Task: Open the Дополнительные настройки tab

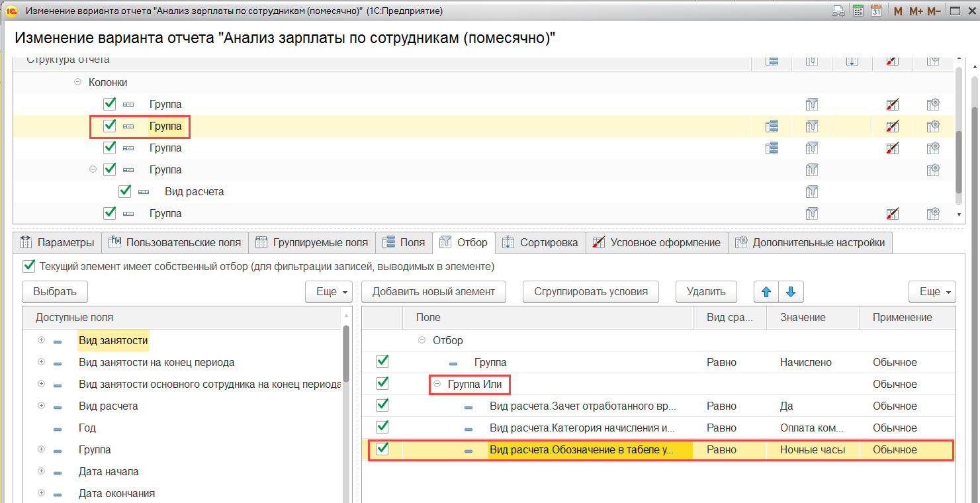Action: click(x=810, y=242)
